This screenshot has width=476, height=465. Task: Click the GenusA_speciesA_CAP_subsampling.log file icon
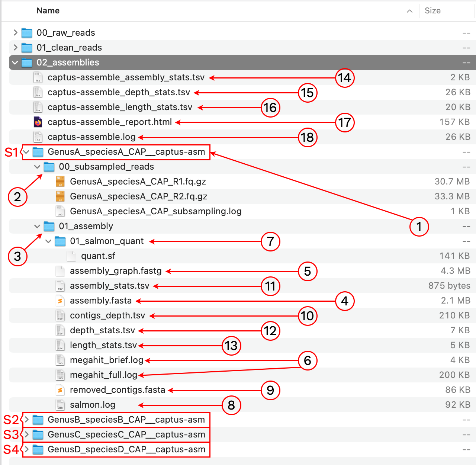60,211
